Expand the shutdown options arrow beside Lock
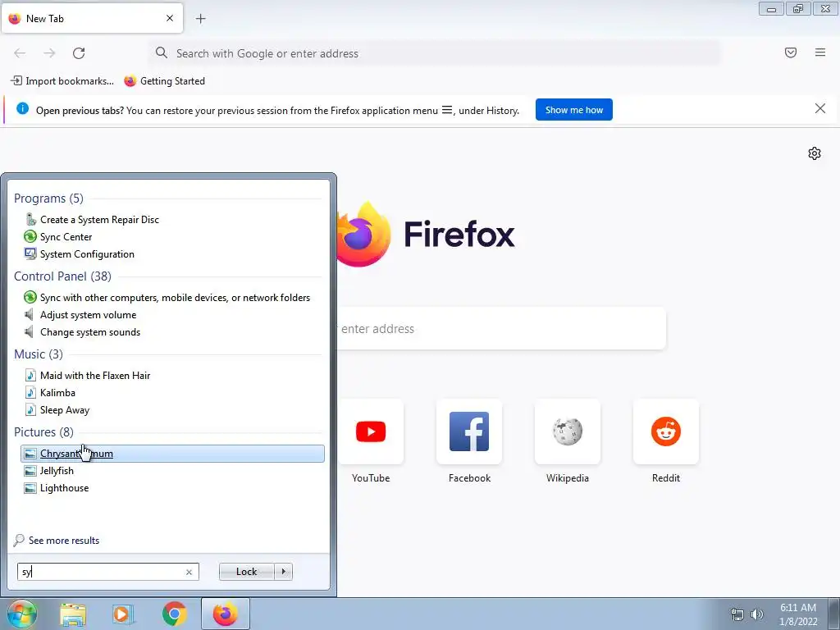840x630 pixels. (x=283, y=572)
